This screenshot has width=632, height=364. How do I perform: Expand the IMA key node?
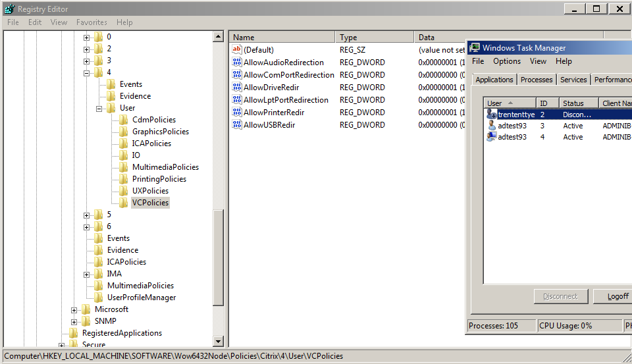86,274
